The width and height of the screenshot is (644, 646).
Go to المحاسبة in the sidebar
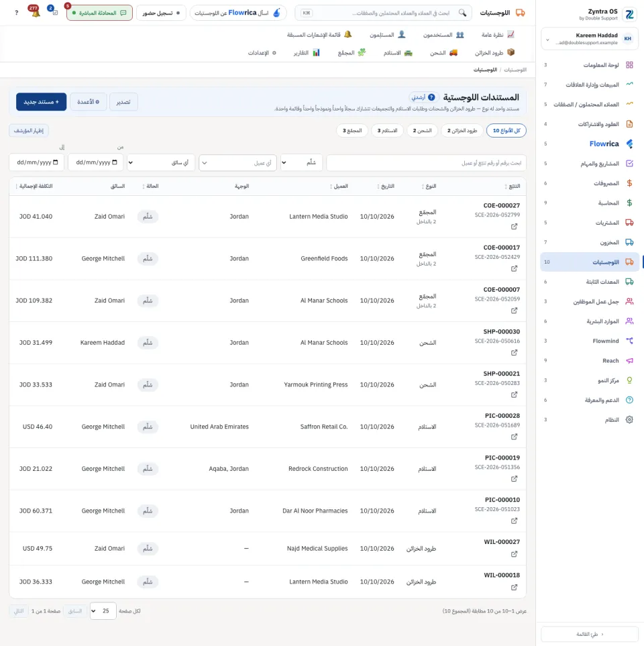coord(590,203)
